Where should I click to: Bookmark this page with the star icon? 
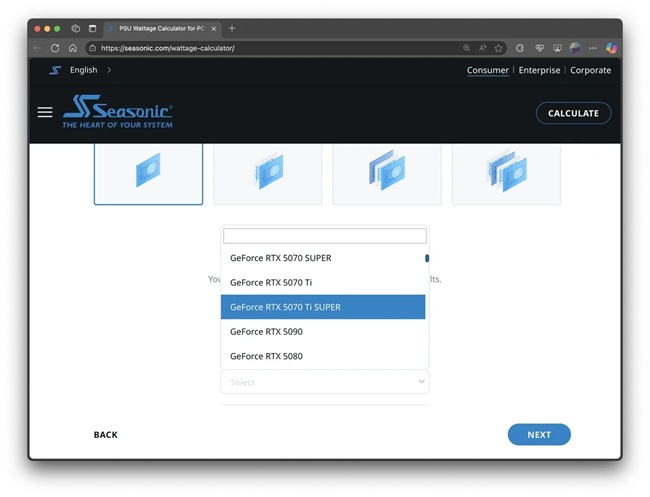[x=499, y=48]
